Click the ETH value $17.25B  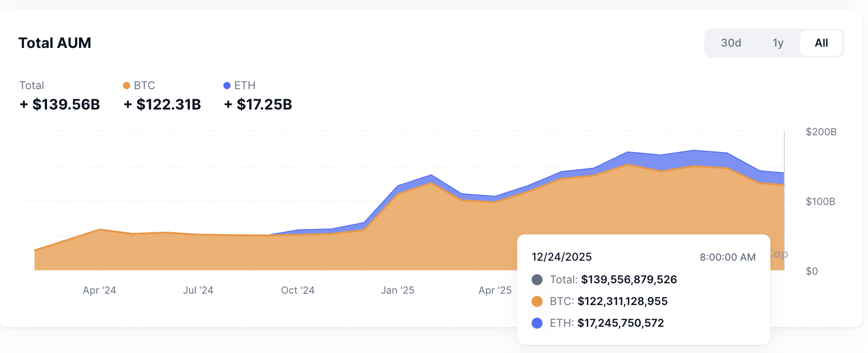(x=258, y=105)
